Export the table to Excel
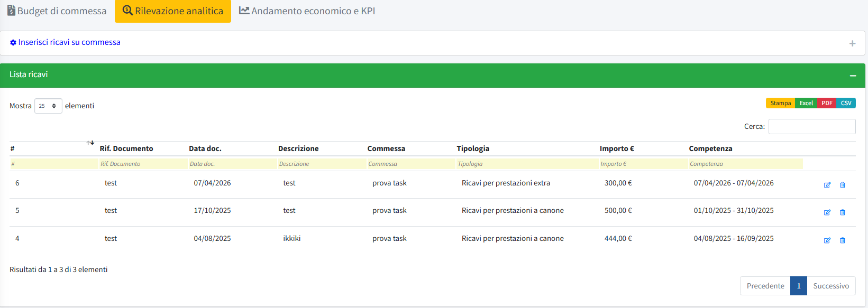The height and width of the screenshot is (308, 868). pyautogui.click(x=806, y=103)
